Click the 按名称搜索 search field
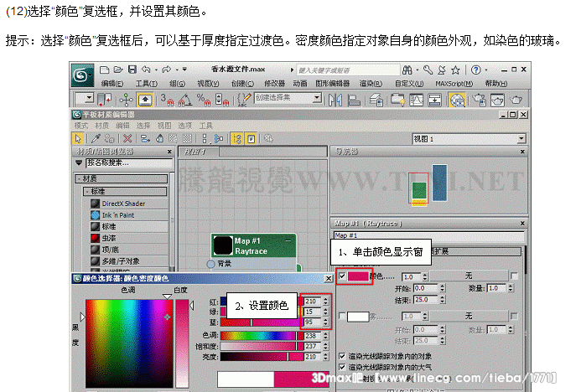581x392 pixels. pos(129,162)
